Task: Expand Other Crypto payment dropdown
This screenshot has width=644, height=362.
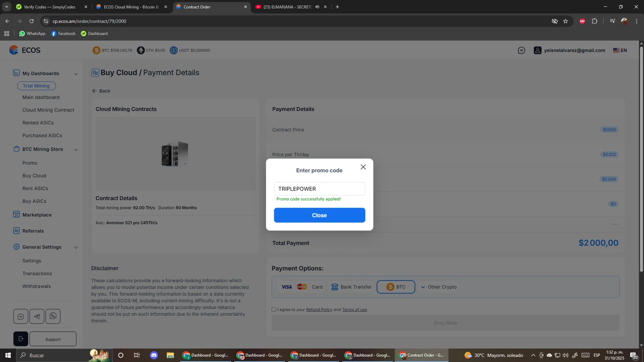Action: (x=438, y=287)
